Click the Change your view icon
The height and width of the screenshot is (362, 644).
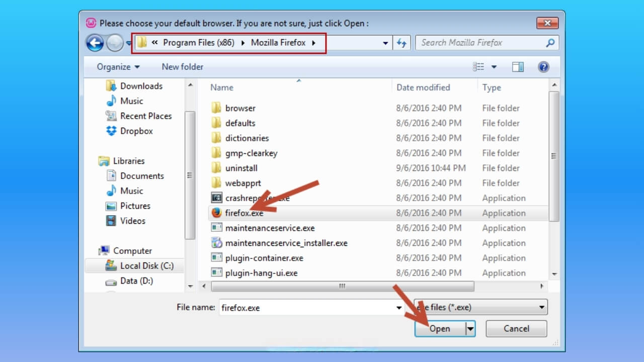478,67
